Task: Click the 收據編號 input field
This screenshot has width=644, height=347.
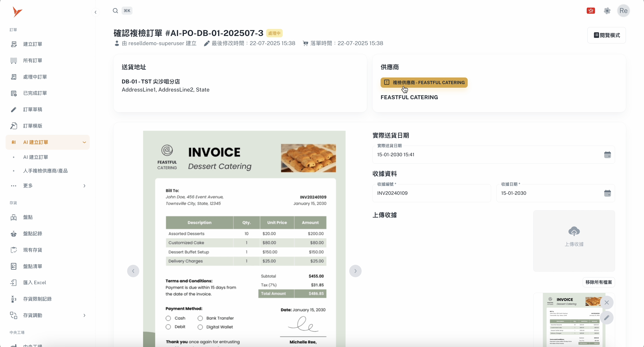Action: click(431, 193)
